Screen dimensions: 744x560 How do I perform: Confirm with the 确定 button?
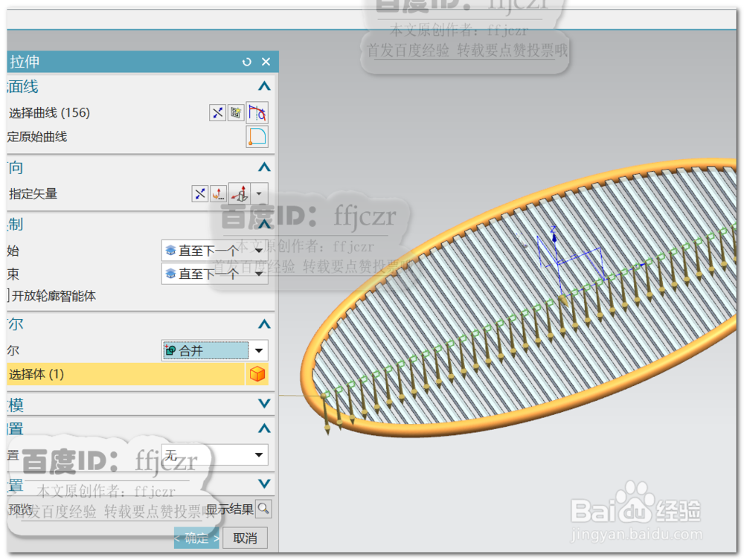tap(196, 538)
